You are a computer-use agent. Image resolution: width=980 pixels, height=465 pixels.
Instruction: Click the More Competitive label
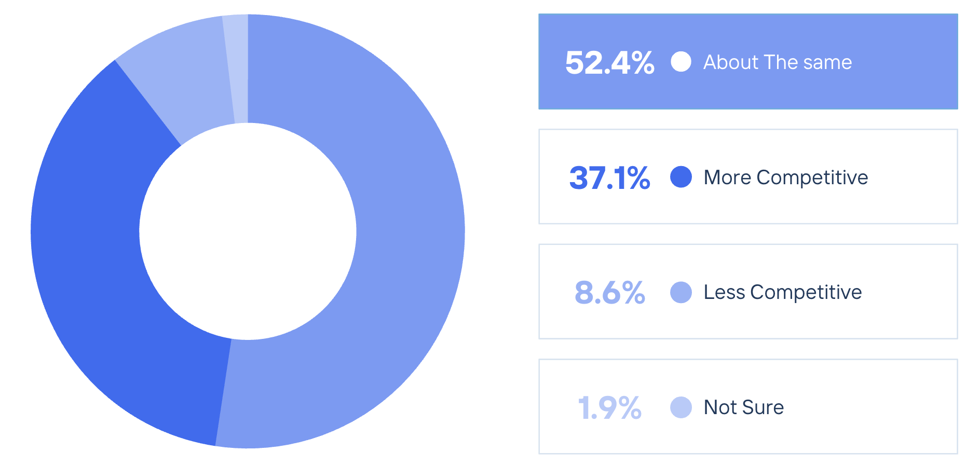tap(785, 177)
